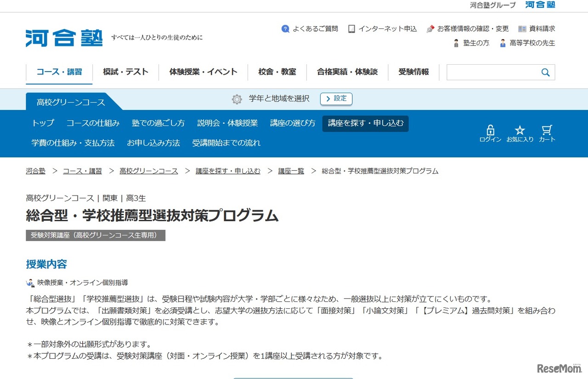Open the よくあるご質問 link
The height and width of the screenshot is (379, 588).
[315, 29]
